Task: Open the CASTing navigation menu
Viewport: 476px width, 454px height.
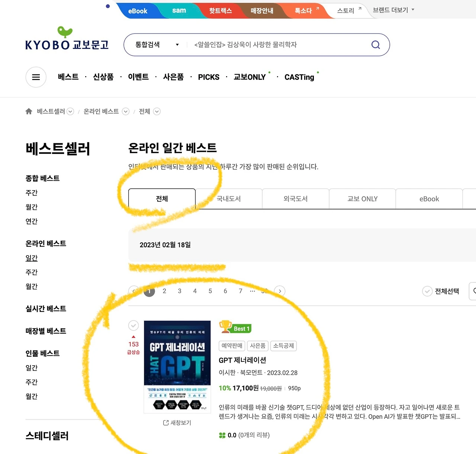Action: click(299, 77)
